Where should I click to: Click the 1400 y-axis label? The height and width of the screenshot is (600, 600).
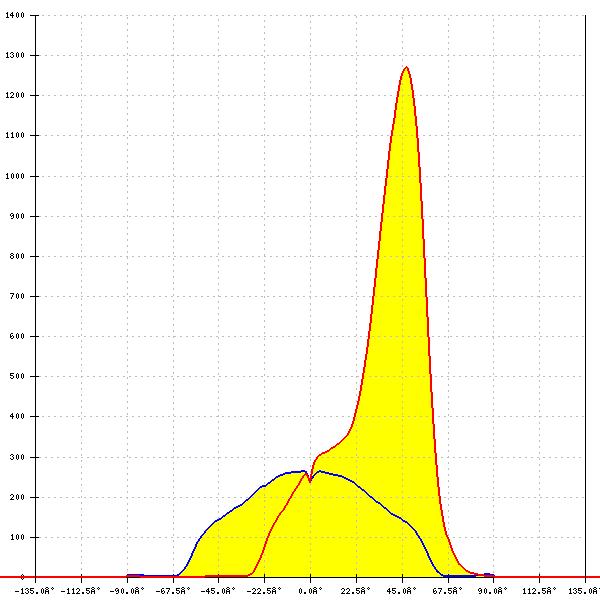(15, 15)
